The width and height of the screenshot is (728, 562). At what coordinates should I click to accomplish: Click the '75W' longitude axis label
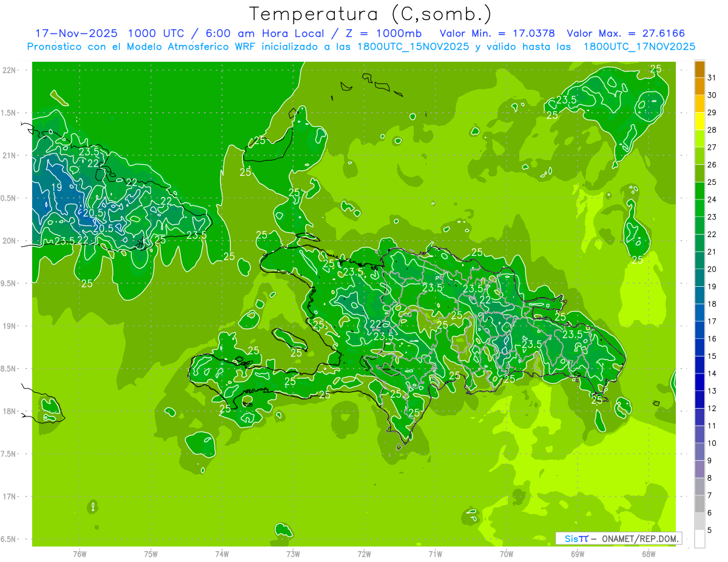[x=151, y=554]
